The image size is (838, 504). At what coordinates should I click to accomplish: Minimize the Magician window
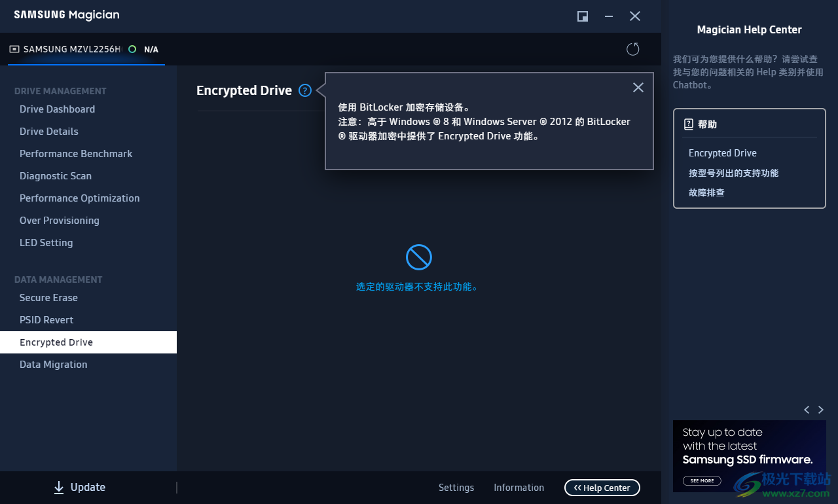coord(609,16)
